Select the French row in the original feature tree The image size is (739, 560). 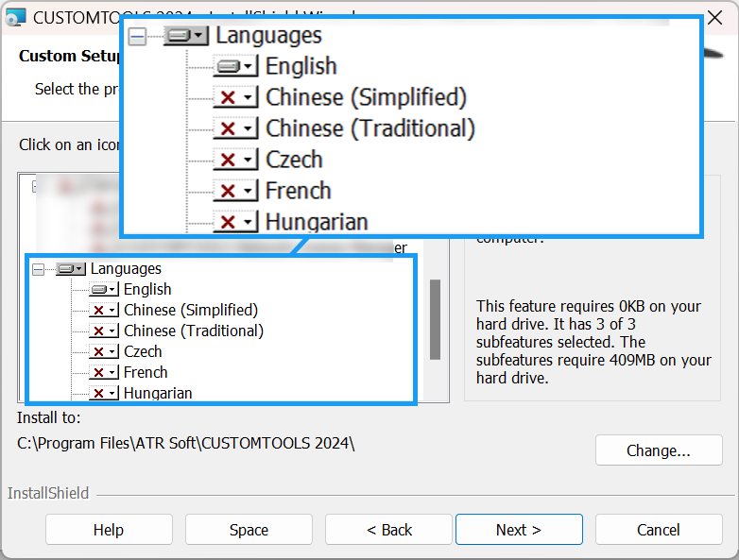pos(146,372)
